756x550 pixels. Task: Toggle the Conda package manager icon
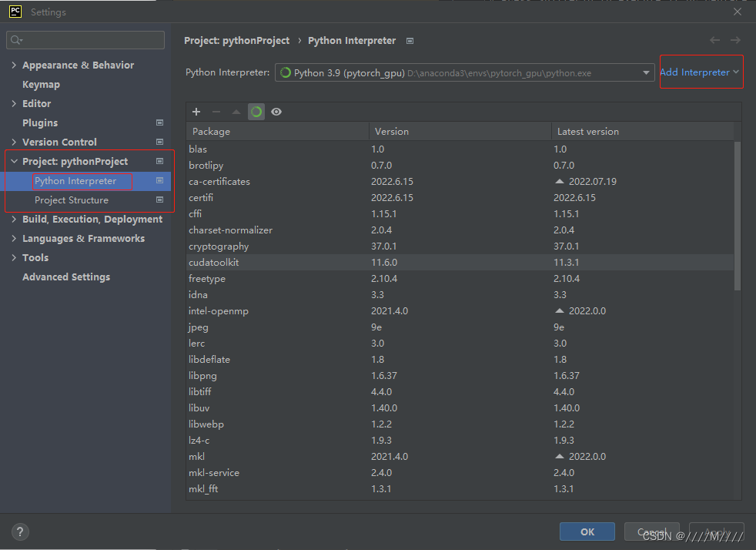pos(256,112)
